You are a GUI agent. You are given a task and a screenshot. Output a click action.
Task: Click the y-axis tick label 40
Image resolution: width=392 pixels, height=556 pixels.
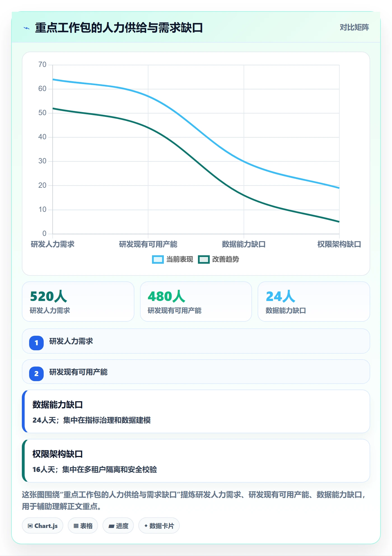coord(42,137)
